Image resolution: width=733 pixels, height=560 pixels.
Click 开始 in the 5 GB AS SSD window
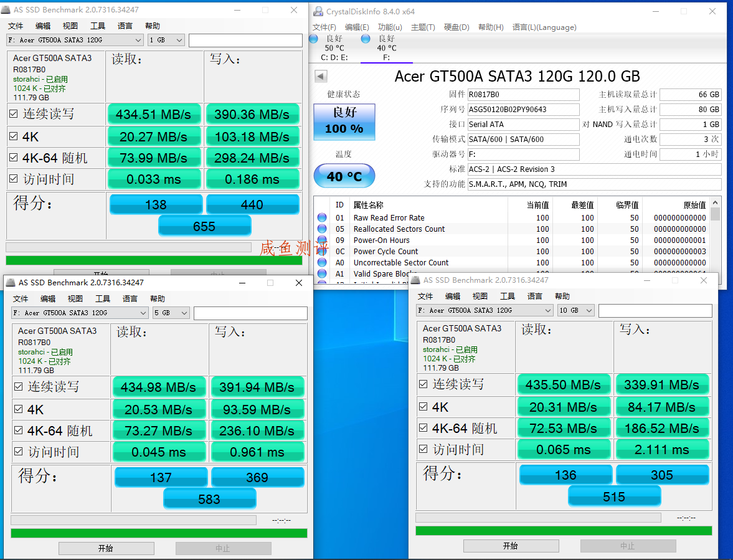click(x=106, y=548)
